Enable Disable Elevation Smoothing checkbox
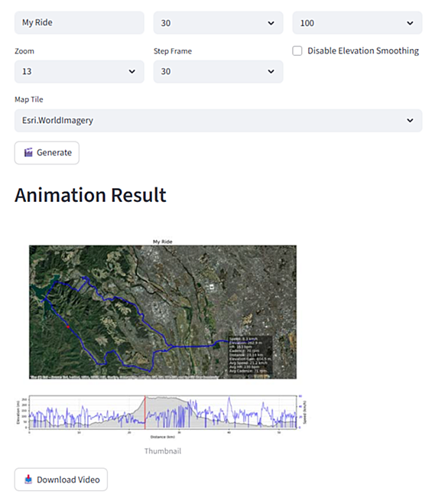The height and width of the screenshot is (504, 448). tap(297, 50)
